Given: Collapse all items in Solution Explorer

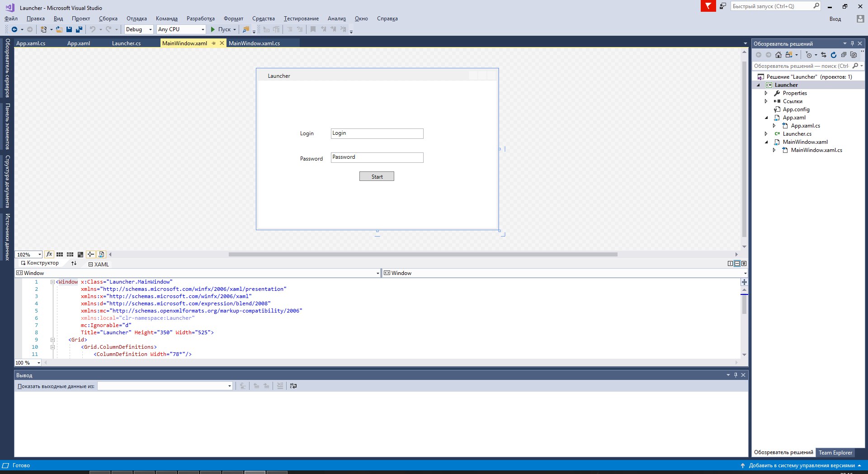Looking at the screenshot, I should 844,55.
